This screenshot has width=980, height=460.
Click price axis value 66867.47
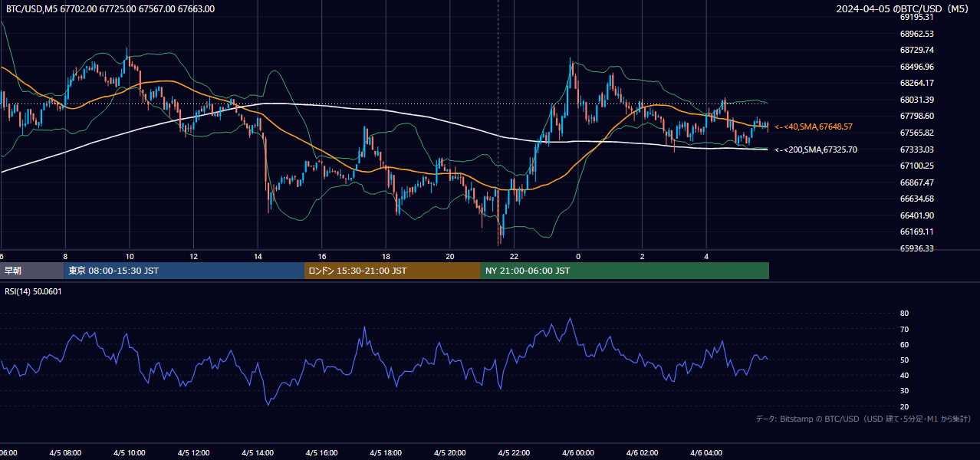[x=916, y=182]
